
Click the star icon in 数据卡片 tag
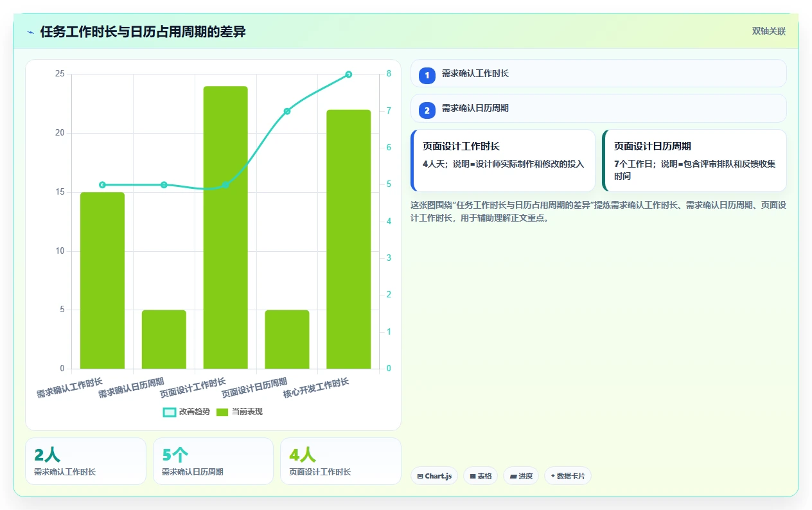pyautogui.click(x=552, y=476)
